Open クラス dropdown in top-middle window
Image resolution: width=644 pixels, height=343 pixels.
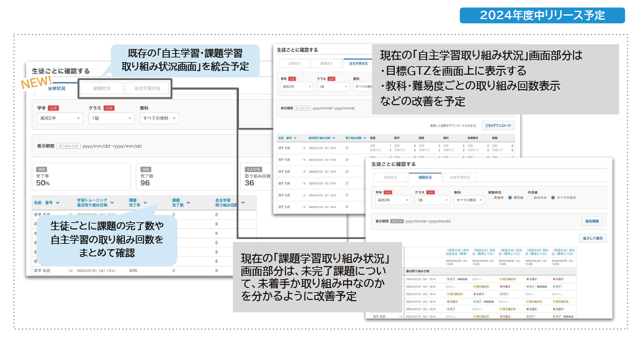point(333,87)
